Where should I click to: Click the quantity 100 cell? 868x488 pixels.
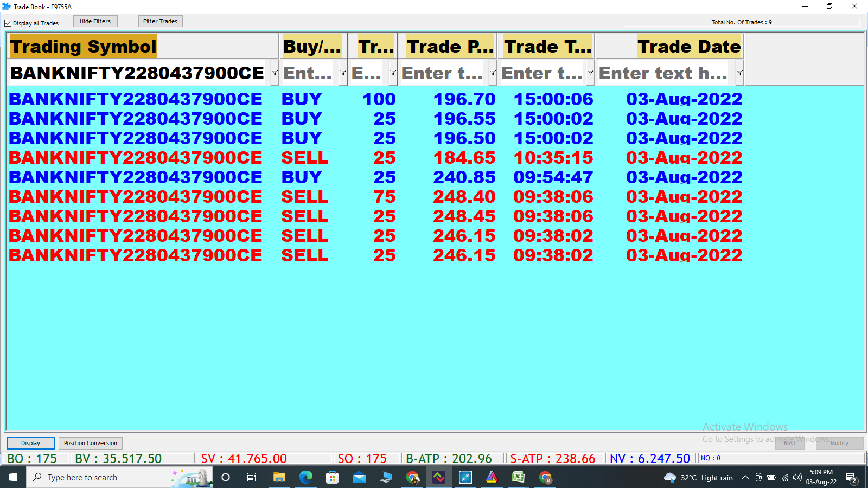coord(379,99)
